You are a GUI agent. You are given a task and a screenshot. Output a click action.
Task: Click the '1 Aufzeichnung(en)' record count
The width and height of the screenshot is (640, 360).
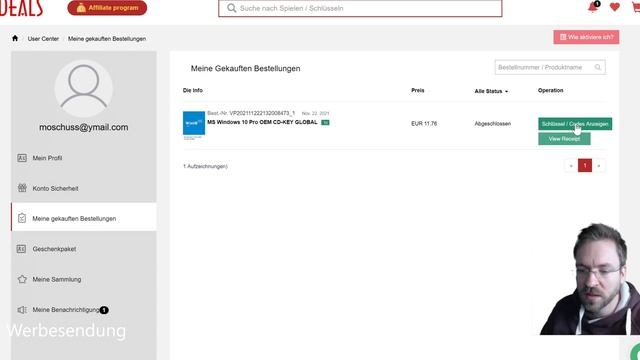[205, 167]
